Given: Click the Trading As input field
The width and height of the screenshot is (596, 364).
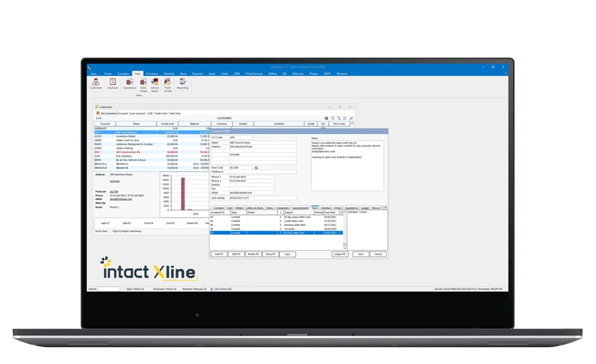Looking at the screenshot, I should pyautogui.click(x=262, y=172).
